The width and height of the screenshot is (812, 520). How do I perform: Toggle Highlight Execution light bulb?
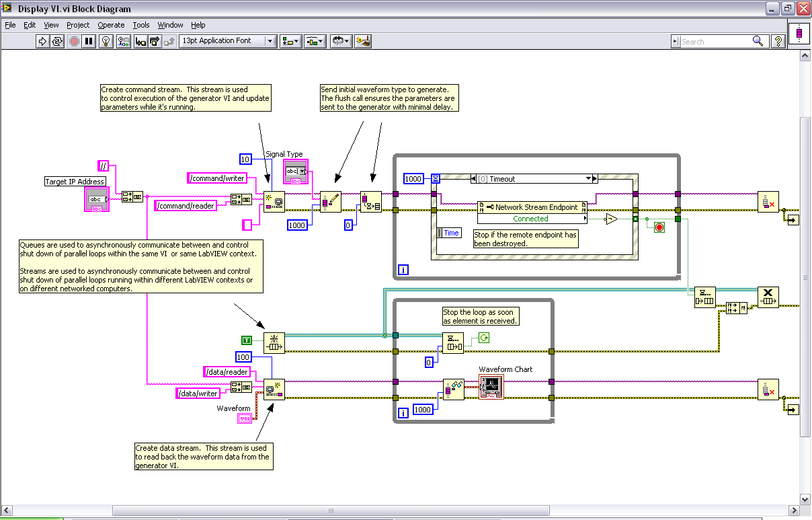tap(106, 41)
